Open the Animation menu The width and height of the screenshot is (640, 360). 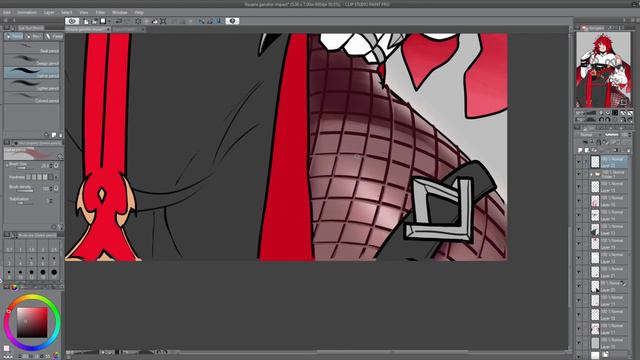(x=27, y=12)
